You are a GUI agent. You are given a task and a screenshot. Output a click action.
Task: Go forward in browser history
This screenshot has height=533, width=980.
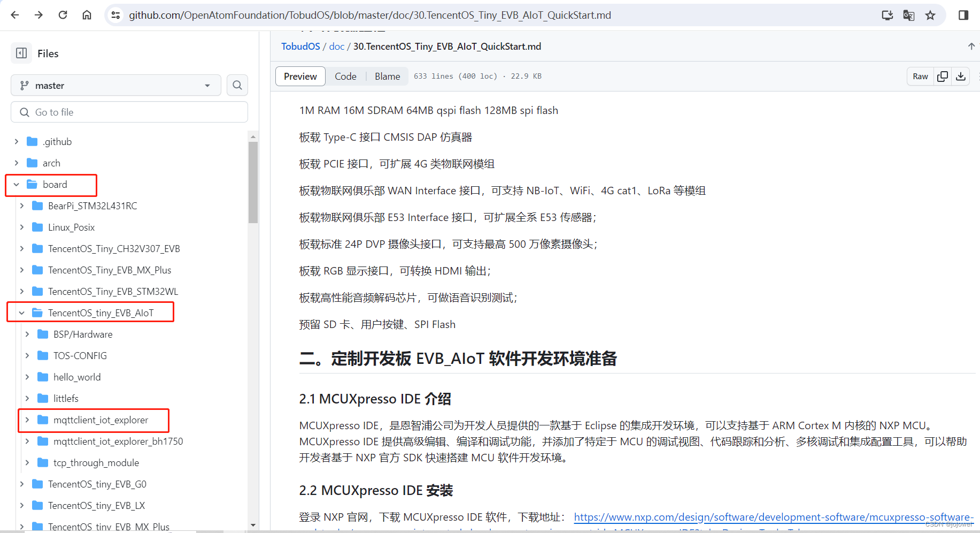pyautogui.click(x=38, y=15)
